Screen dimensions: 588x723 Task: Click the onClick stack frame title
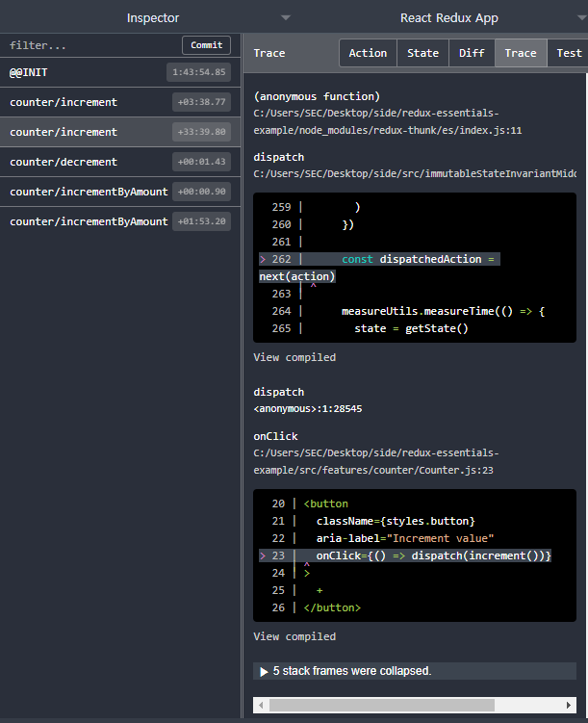(x=275, y=436)
